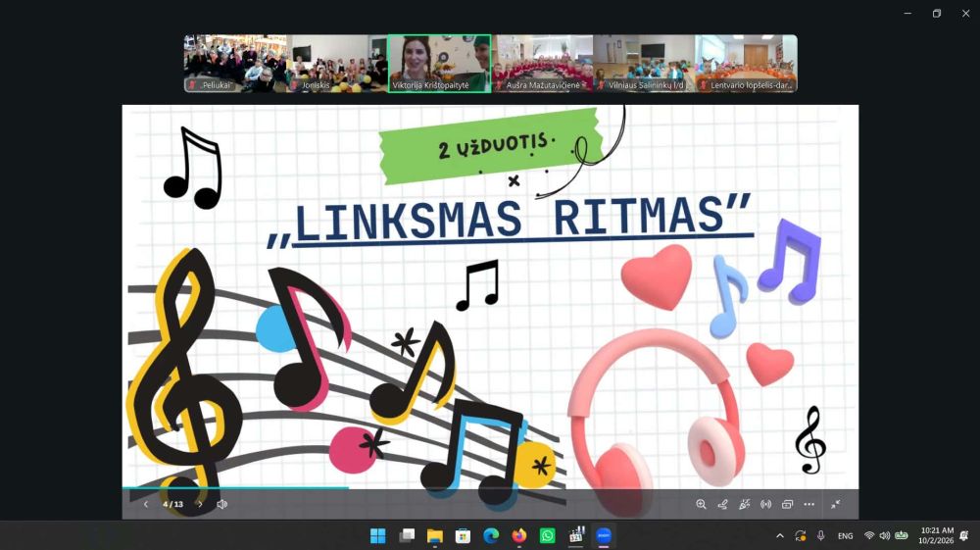
Task: Open Microsoft Store from the taskbar
Action: 464,535
